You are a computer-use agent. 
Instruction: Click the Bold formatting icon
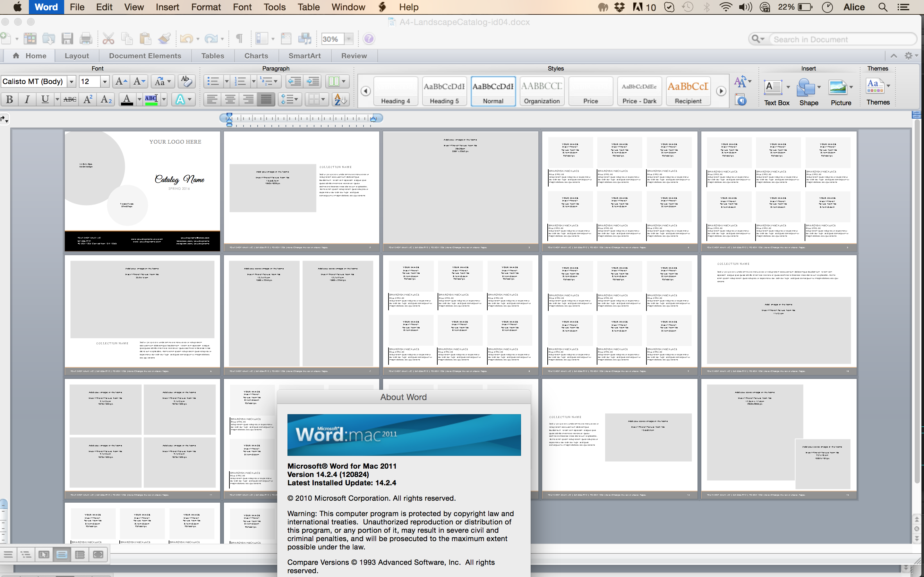click(x=9, y=100)
